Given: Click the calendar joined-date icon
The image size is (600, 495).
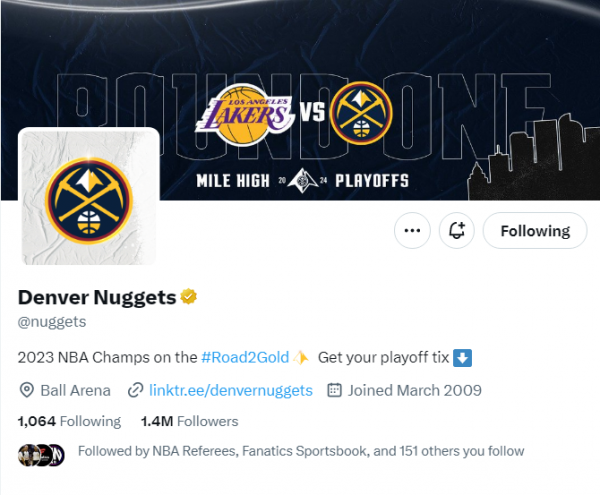Looking at the screenshot, I should 336,390.
